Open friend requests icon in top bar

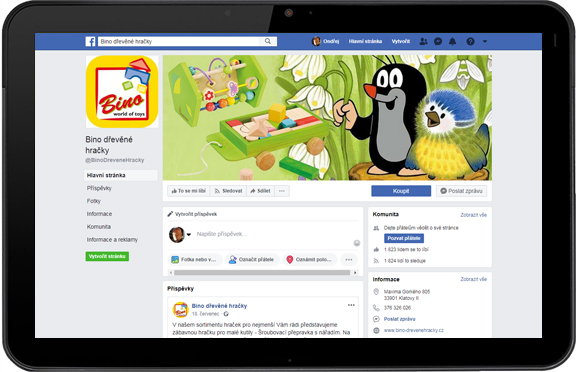click(x=423, y=41)
